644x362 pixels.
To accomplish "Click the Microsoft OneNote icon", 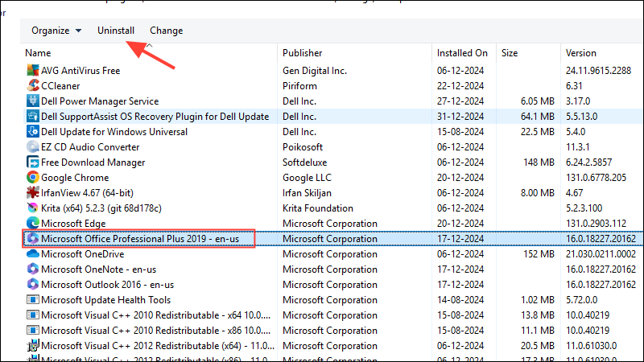I will click(32, 269).
